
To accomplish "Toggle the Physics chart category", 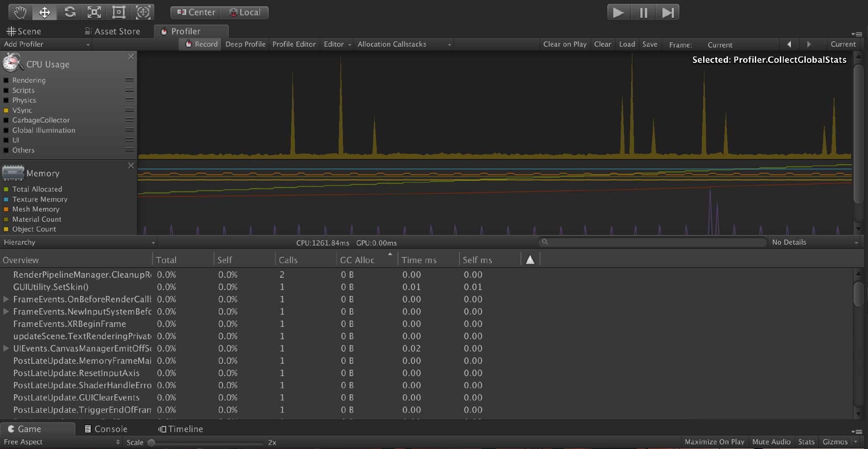I will [6, 100].
